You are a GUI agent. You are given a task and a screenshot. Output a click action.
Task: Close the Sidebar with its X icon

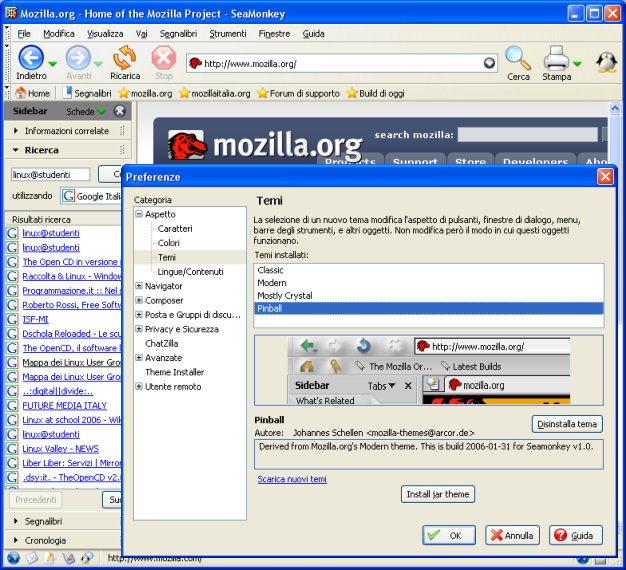pos(119,111)
